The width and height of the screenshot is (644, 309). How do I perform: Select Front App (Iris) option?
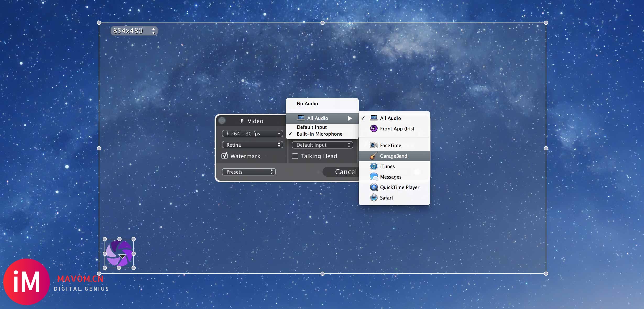397,129
